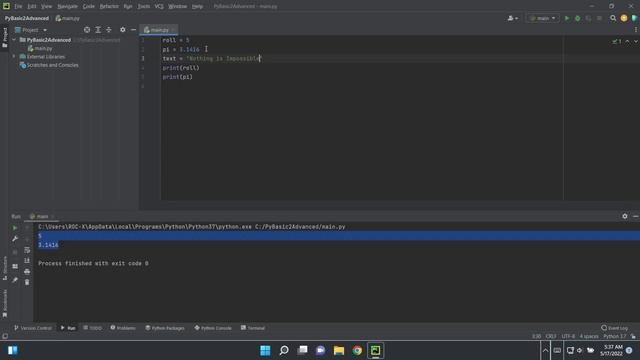Click restore layout icon in Run panel
This screenshot has height=360, width=640.
pyautogui.click(x=15, y=266)
